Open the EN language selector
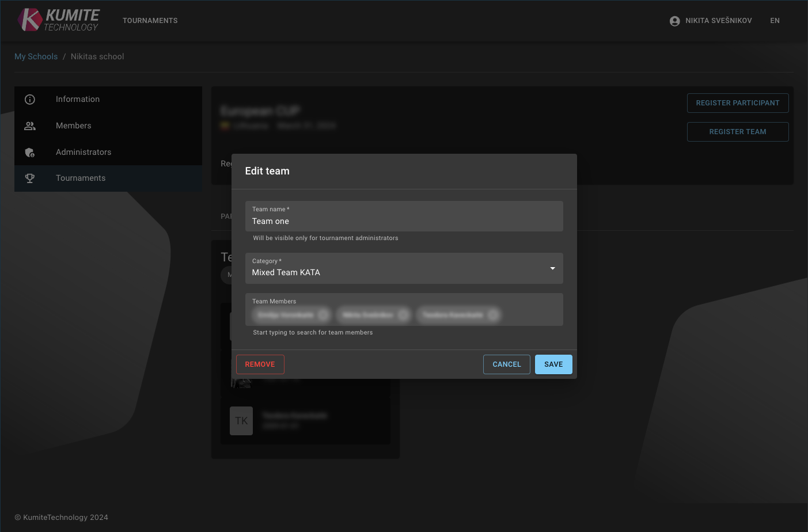The height and width of the screenshot is (532, 808). 775,21
